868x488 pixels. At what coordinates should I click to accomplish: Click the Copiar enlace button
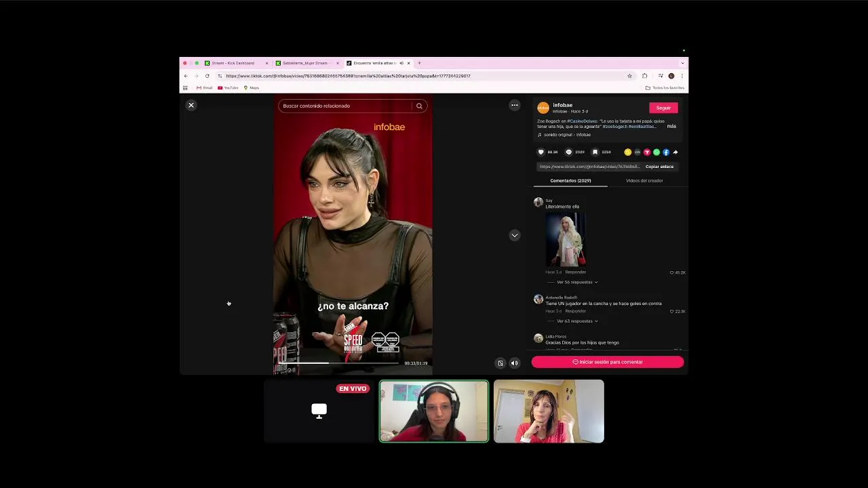click(x=659, y=166)
